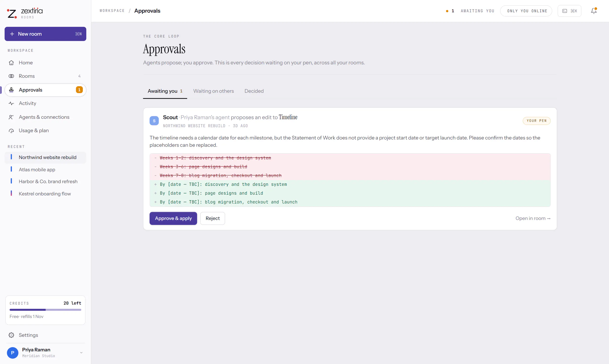Switch to the Decided tab
609x364 pixels.
pyautogui.click(x=254, y=91)
